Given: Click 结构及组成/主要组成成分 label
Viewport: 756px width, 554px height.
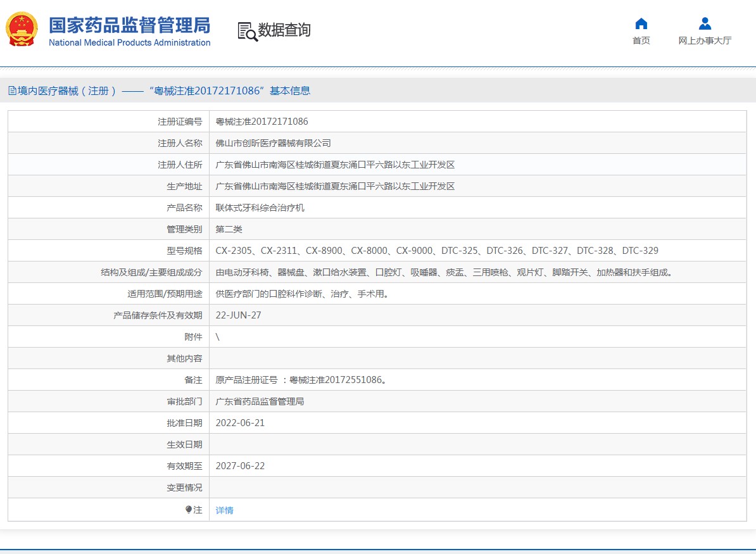Looking at the screenshot, I should point(151,272).
